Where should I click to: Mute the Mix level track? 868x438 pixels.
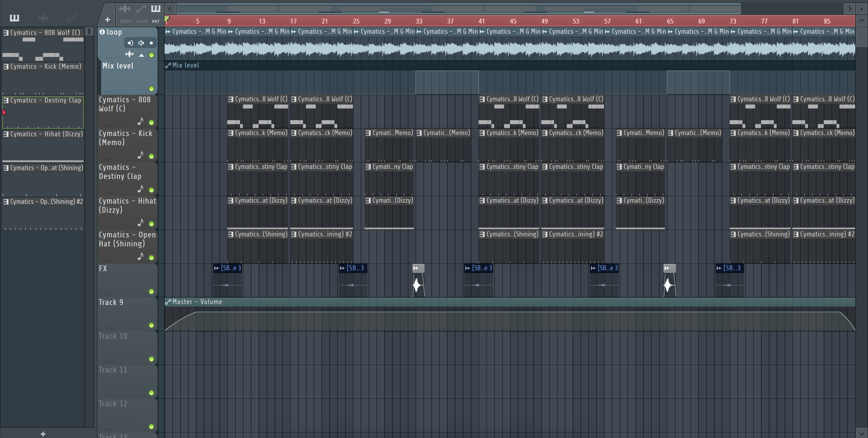152,89
